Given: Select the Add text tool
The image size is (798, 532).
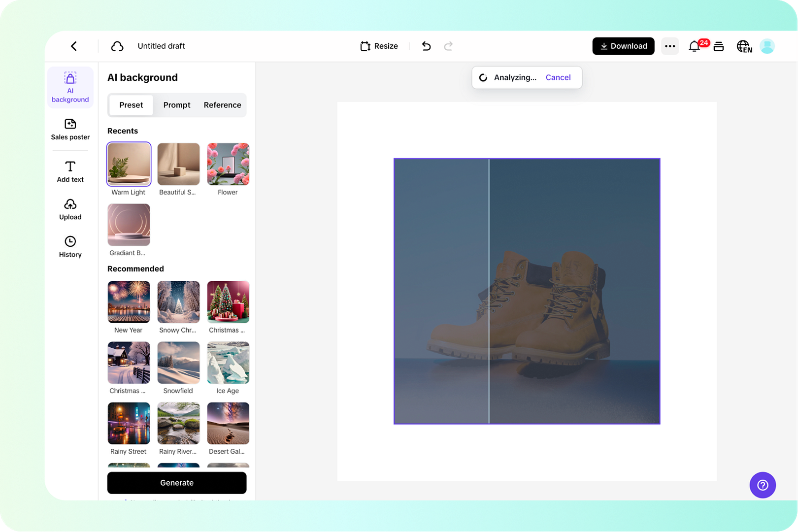Looking at the screenshot, I should (70, 171).
